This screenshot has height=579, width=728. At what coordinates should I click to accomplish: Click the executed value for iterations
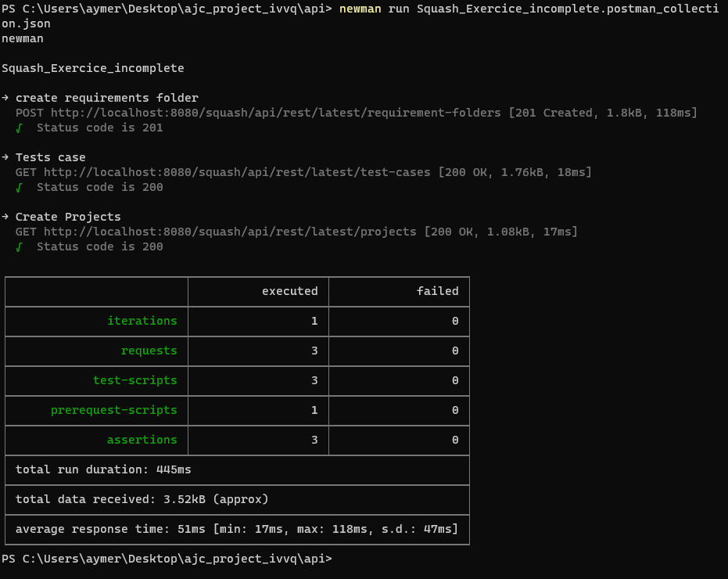314,321
